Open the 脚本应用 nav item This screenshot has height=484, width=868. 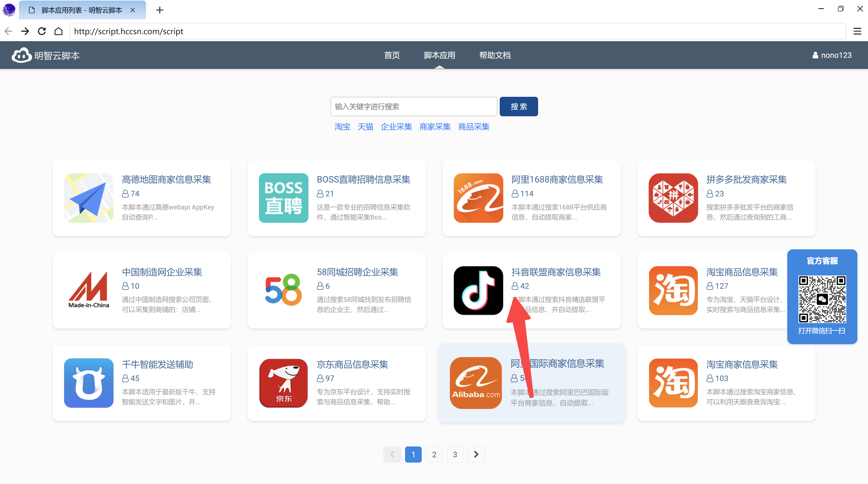click(x=439, y=55)
